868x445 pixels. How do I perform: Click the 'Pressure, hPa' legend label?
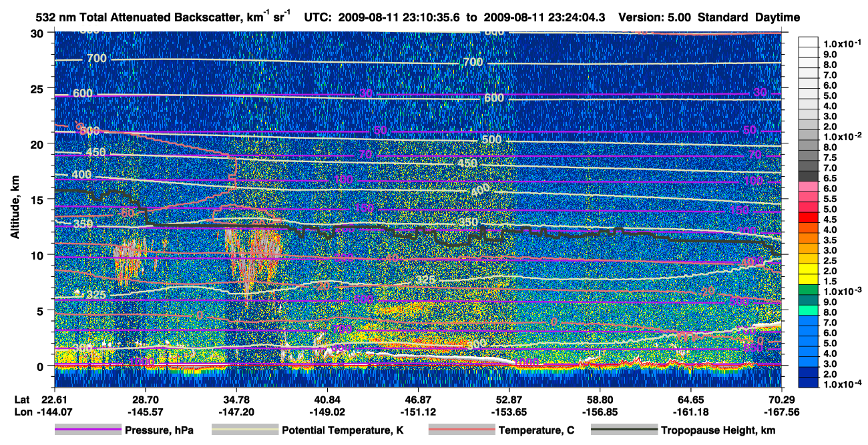[x=159, y=430]
